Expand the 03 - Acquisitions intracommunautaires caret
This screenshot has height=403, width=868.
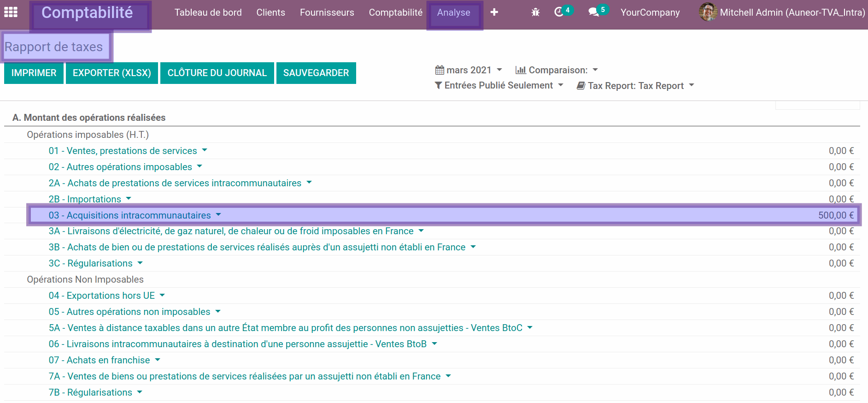pos(218,215)
